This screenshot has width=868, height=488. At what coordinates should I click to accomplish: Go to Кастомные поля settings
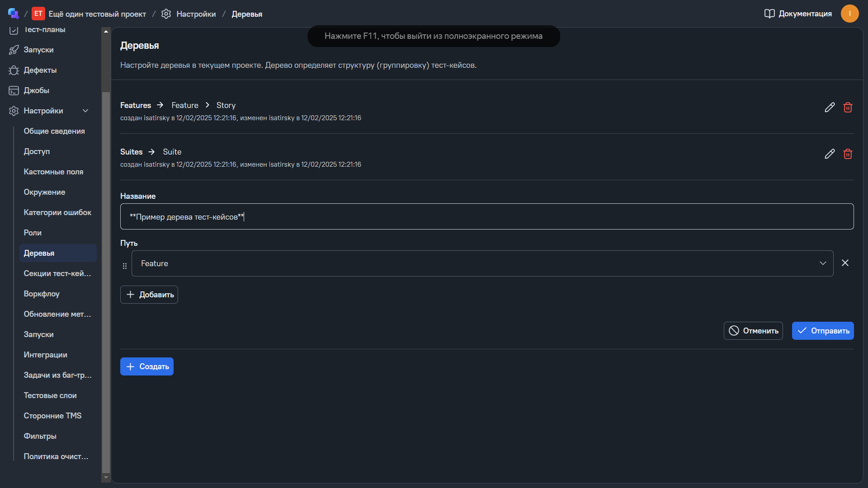point(53,172)
